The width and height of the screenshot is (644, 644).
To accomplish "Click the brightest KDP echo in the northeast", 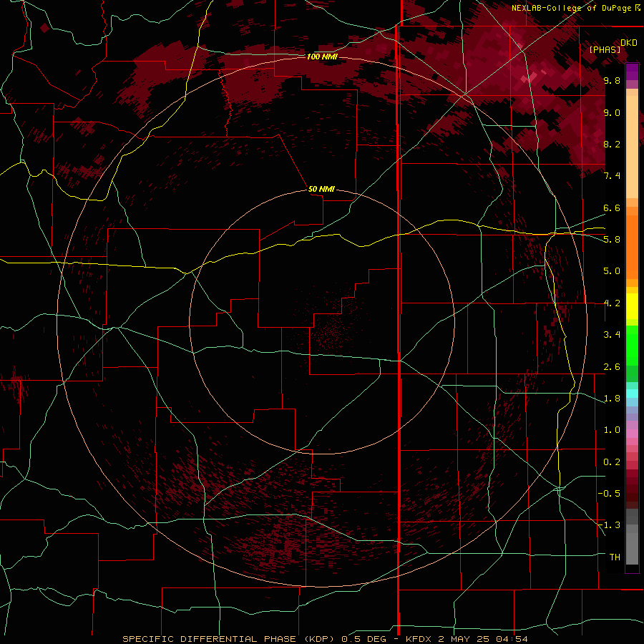I will click(x=532, y=77).
